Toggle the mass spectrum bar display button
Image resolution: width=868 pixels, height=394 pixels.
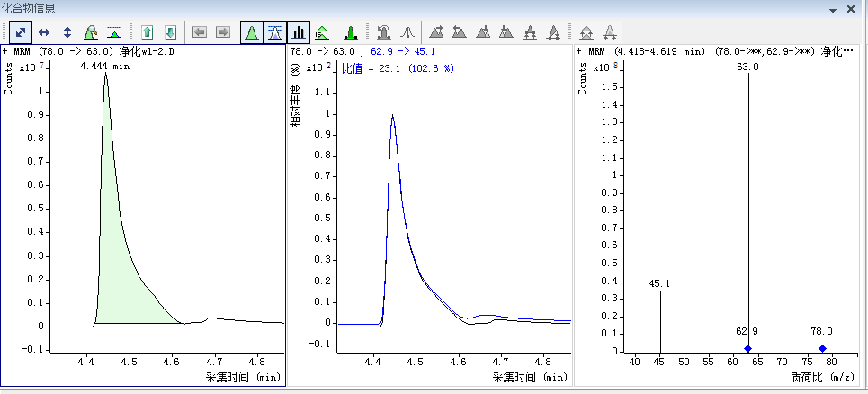click(299, 32)
